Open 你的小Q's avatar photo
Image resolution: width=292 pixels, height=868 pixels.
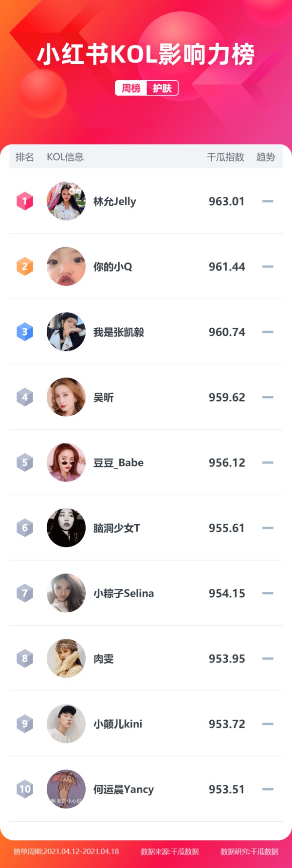click(x=66, y=266)
